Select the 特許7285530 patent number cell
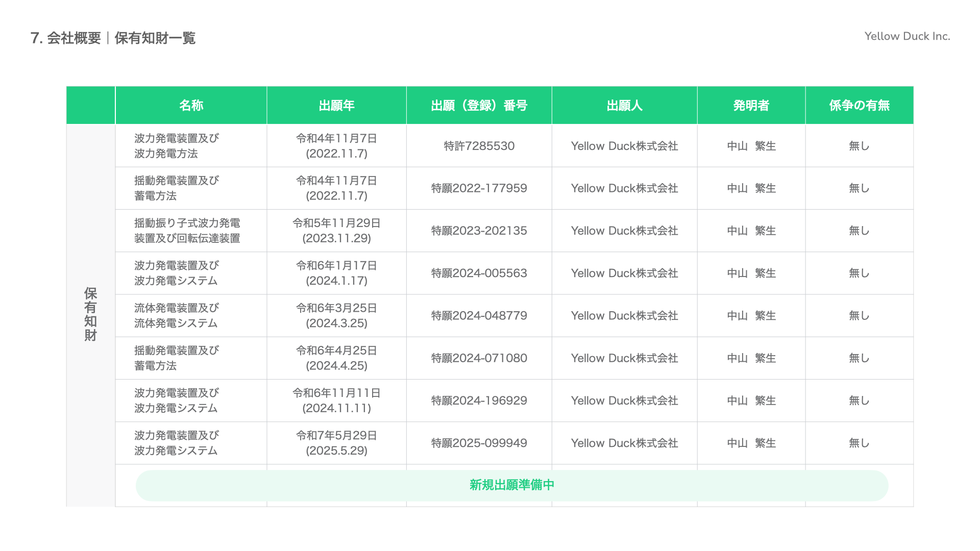This screenshot has width=980, height=551. pos(479,146)
